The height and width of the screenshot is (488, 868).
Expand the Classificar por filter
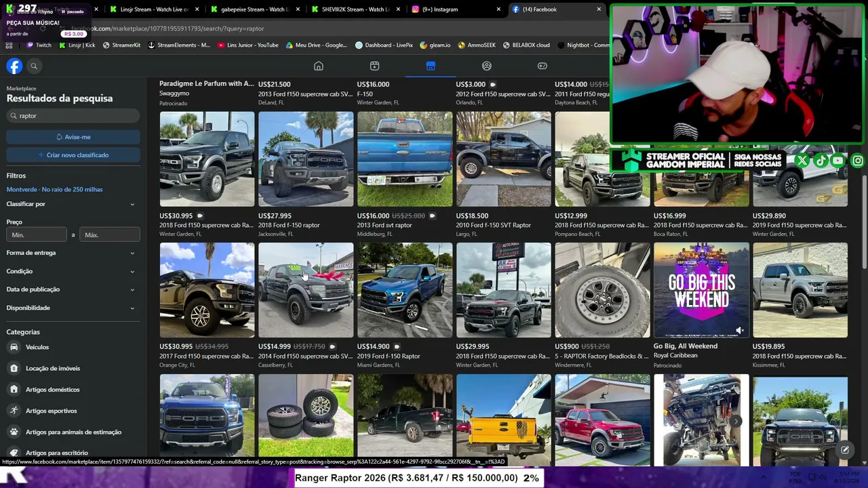[x=71, y=204]
